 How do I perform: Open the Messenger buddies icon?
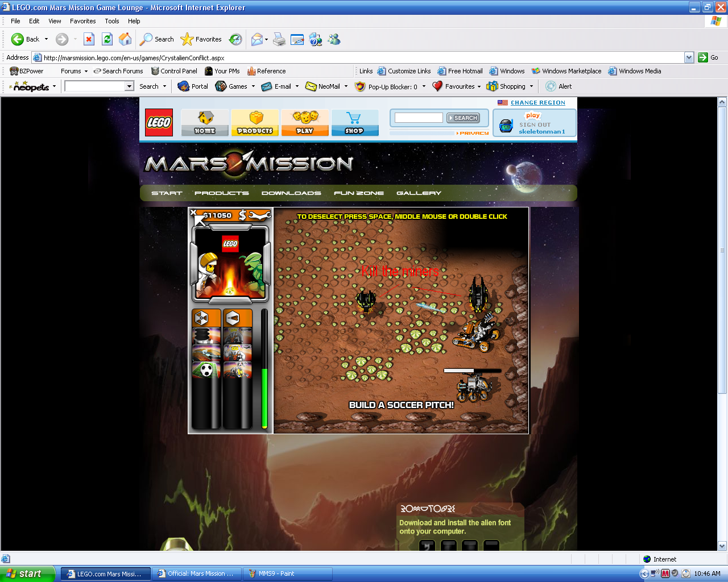334,39
